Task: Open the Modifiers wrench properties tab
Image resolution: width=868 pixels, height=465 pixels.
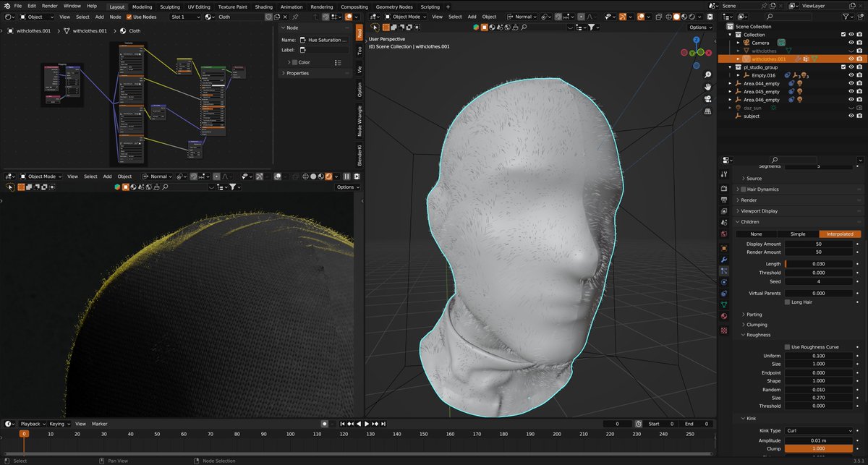Action: click(x=724, y=259)
